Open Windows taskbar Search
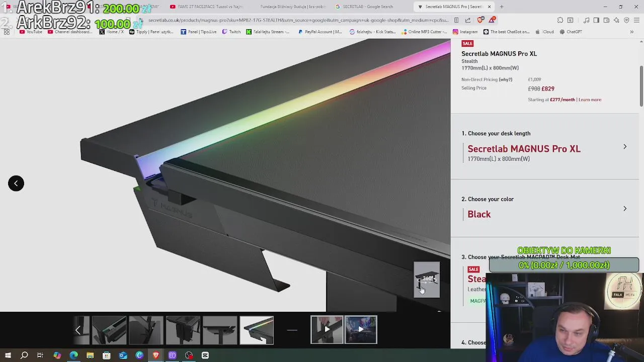Viewport: 644px width, 362px height. coord(24,355)
